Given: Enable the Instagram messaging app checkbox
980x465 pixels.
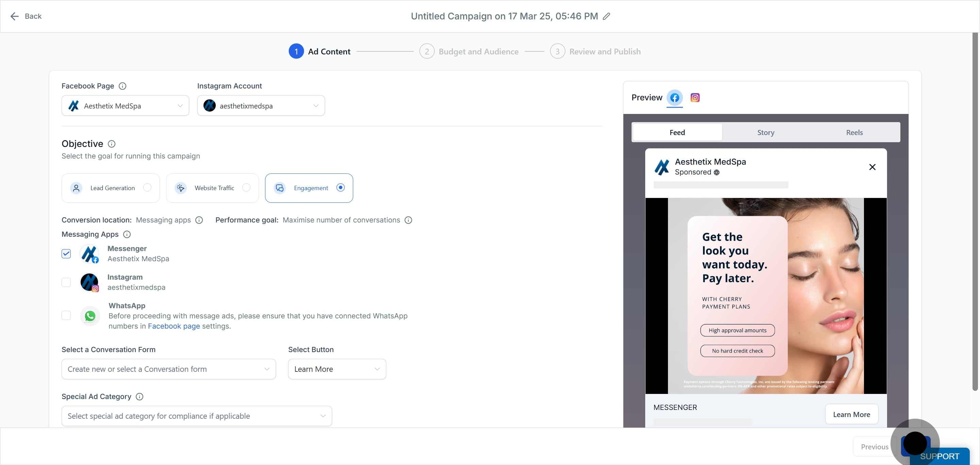Looking at the screenshot, I should click(66, 282).
